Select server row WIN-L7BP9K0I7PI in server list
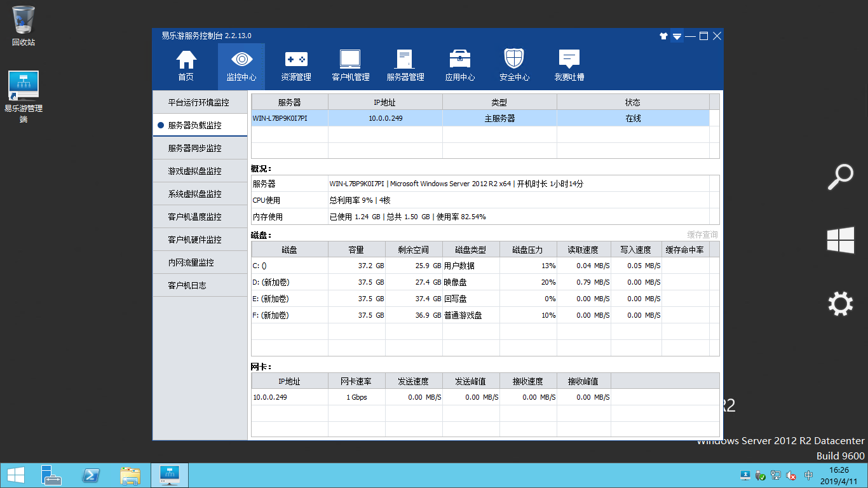Viewport: 868px width, 488px height. 480,118
